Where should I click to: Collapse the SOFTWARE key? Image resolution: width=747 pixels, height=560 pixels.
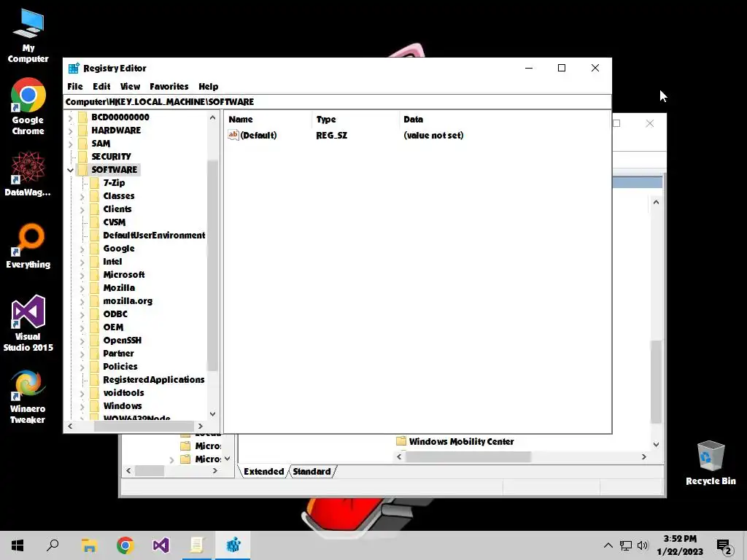click(x=71, y=170)
